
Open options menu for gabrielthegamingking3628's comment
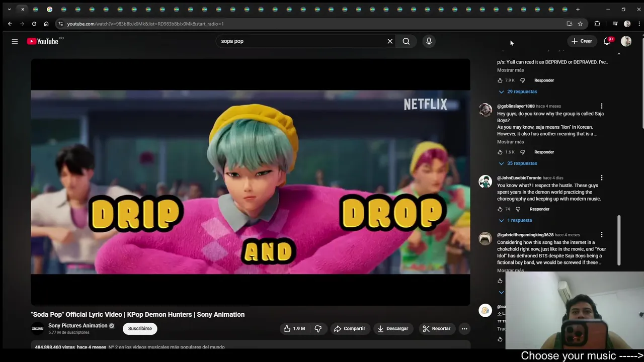click(601, 235)
